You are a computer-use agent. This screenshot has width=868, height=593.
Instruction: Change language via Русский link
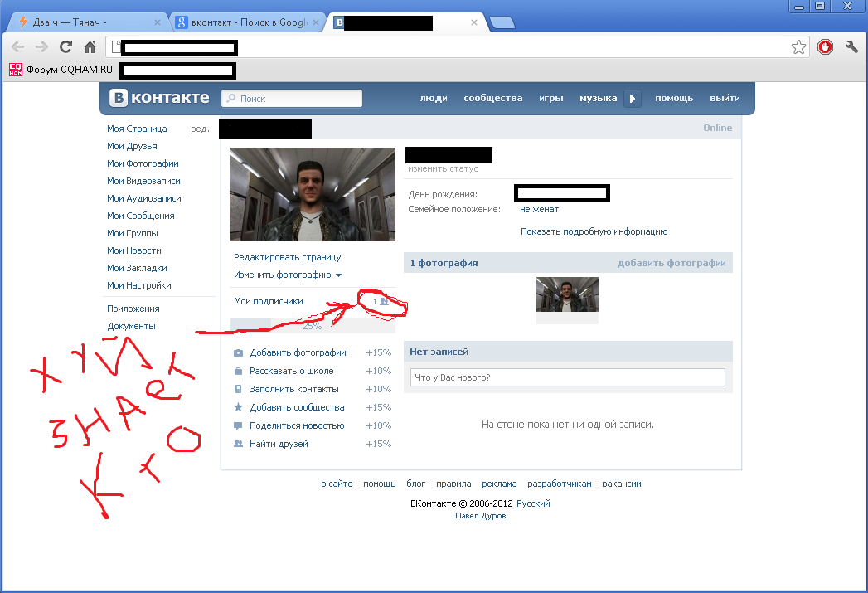(533, 504)
